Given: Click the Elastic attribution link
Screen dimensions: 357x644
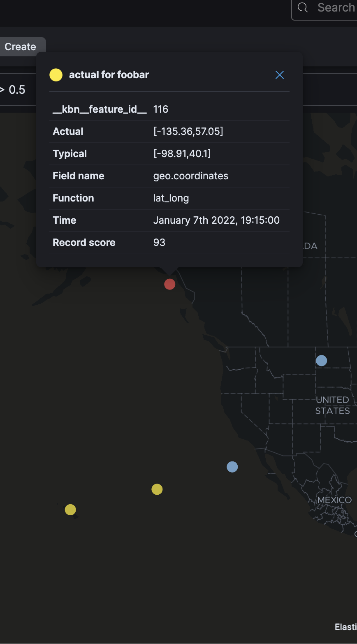Looking at the screenshot, I should (x=345, y=626).
